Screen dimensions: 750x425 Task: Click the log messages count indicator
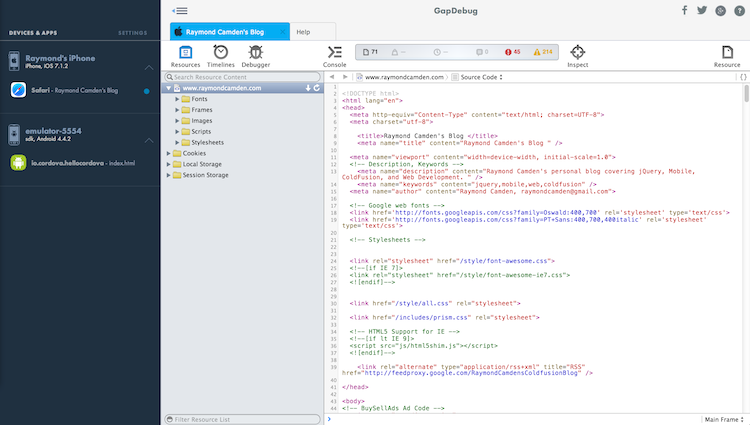click(x=482, y=52)
